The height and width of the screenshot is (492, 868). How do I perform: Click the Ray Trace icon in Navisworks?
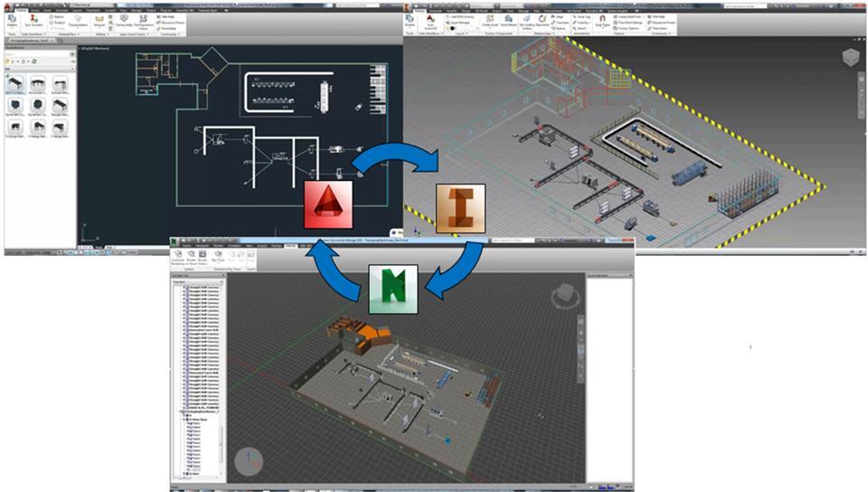(218, 256)
